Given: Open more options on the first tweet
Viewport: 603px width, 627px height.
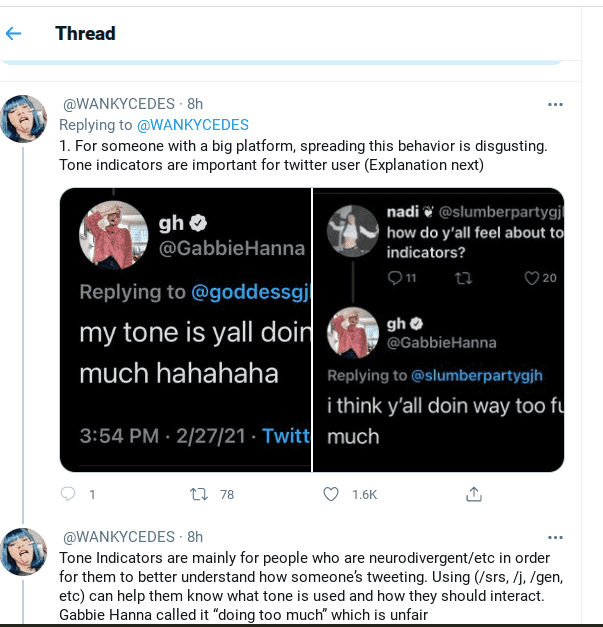Looking at the screenshot, I should [555, 104].
